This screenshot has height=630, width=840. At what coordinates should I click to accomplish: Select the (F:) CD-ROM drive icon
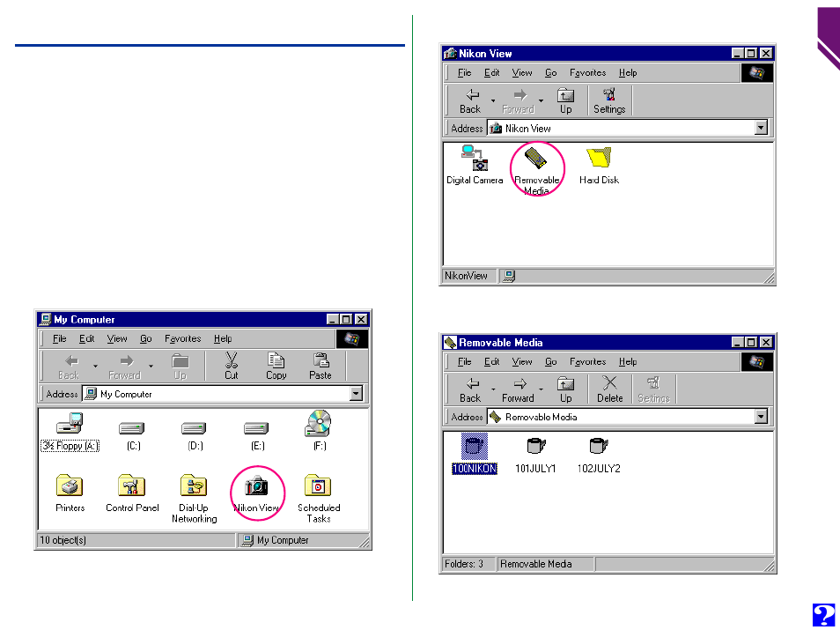[x=318, y=423]
